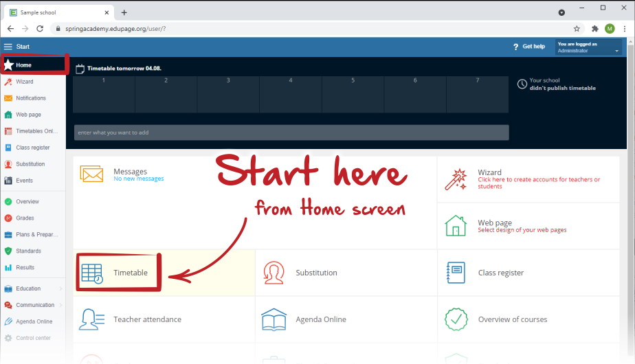Click the create accounts for teachers link

(539, 183)
